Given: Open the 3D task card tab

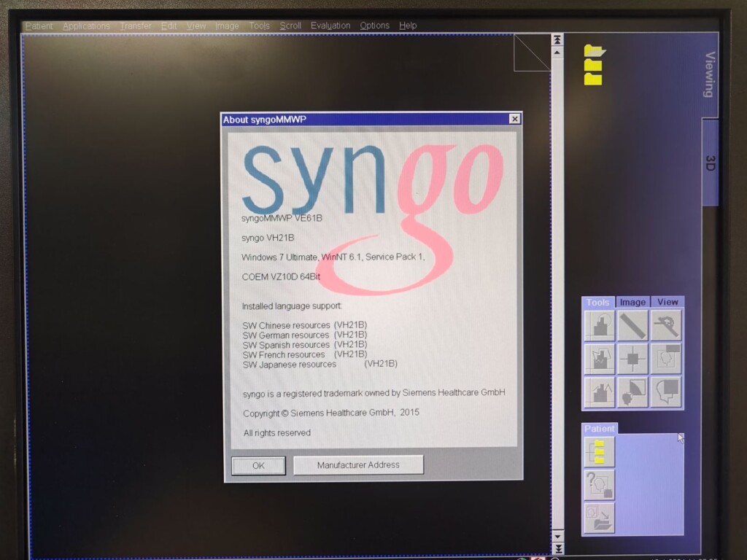Looking at the screenshot, I should [x=710, y=163].
